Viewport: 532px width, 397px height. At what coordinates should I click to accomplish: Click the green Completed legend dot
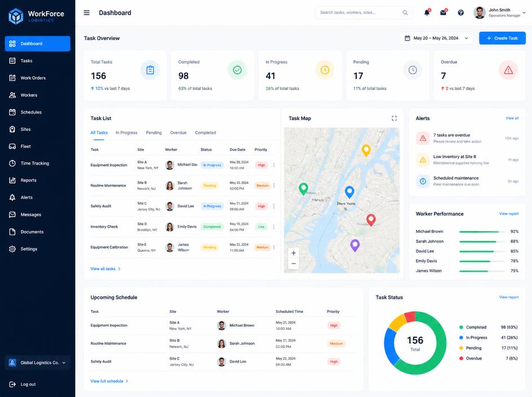click(461, 327)
